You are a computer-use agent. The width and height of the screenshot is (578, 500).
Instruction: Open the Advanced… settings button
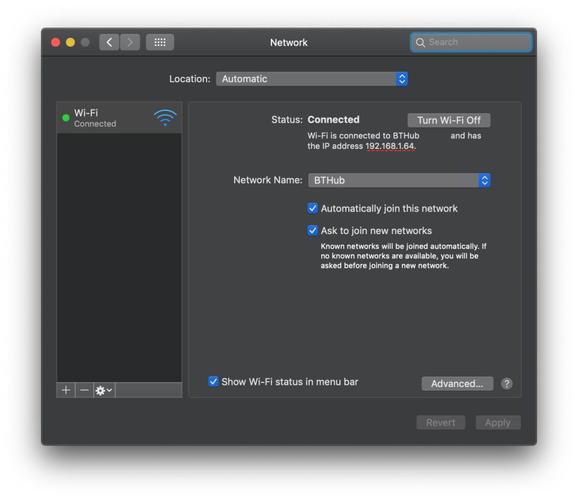(457, 384)
